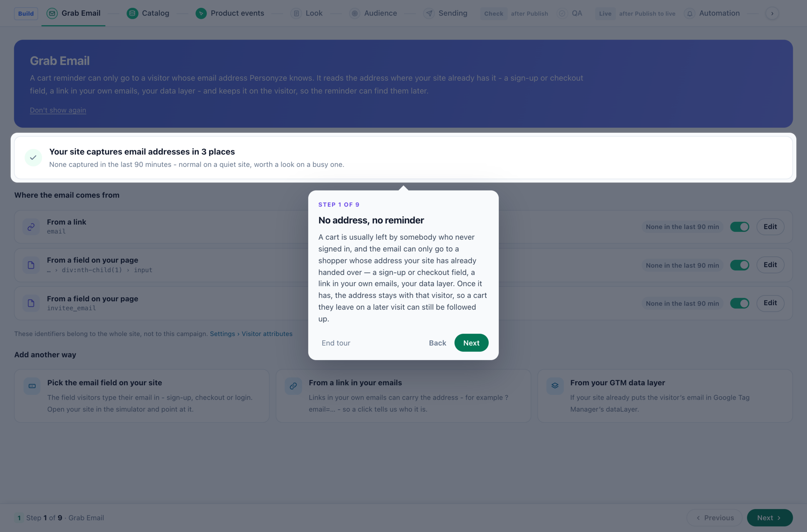Viewport: 807px width, 532px height.
Task: Click the Product events cursor icon
Action: tap(201, 13)
